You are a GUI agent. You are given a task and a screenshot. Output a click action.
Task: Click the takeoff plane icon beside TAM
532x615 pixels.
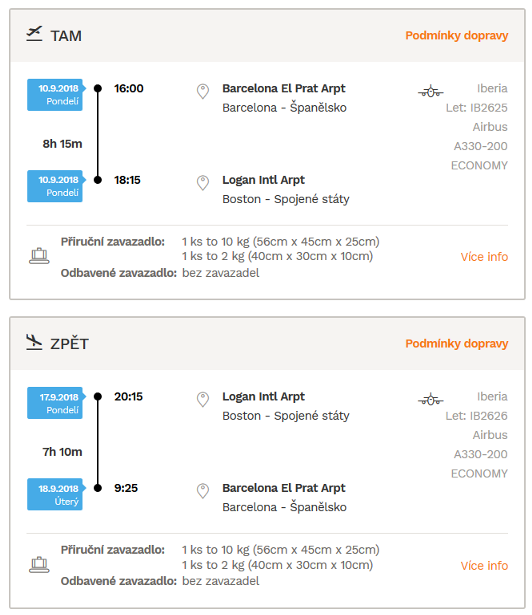pos(34,34)
